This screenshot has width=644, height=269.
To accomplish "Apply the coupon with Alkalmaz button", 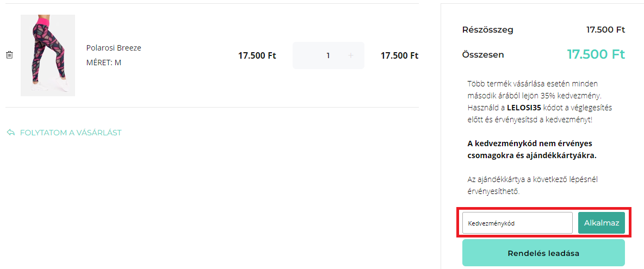I will tap(601, 223).
